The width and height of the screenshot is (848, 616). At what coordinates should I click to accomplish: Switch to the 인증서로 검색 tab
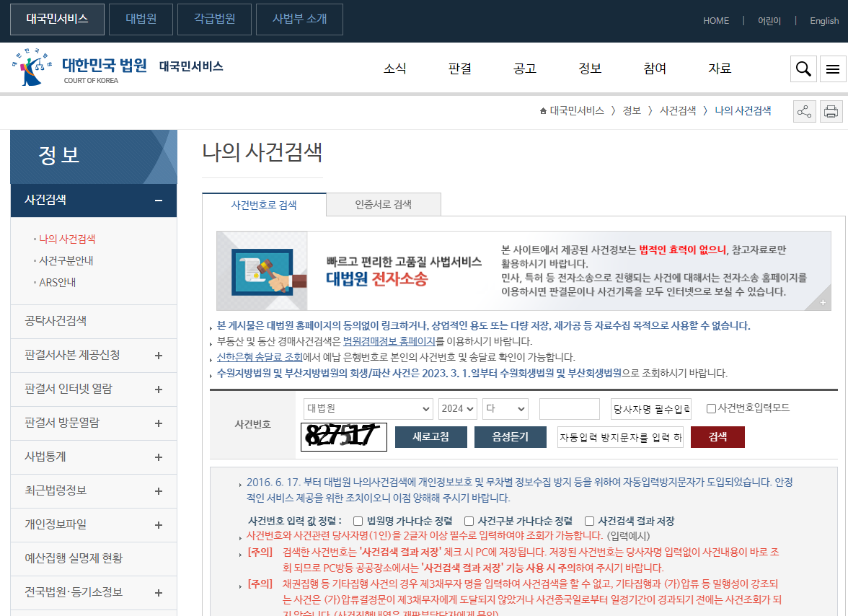pyautogui.click(x=384, y=204)
